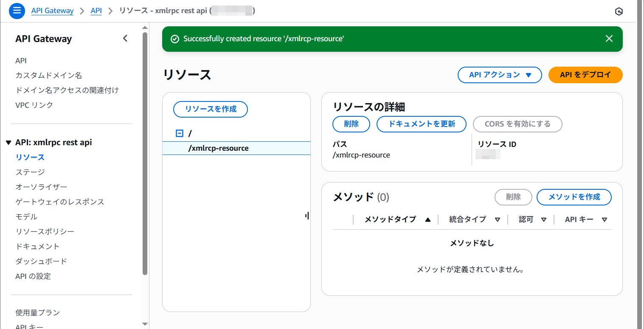Sort the API キー column

(x=605, y=219)
